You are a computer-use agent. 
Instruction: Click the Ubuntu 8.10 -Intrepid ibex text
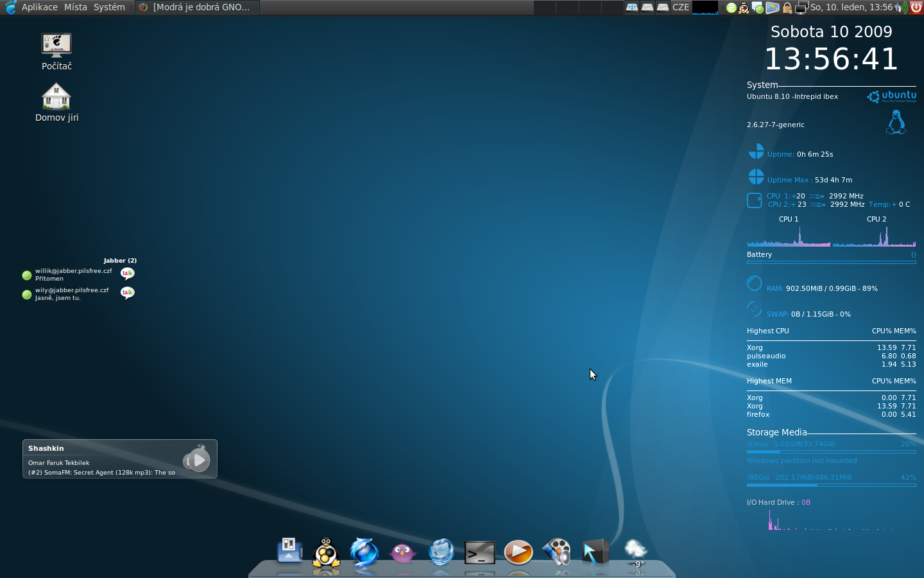[x=792, y=96]
